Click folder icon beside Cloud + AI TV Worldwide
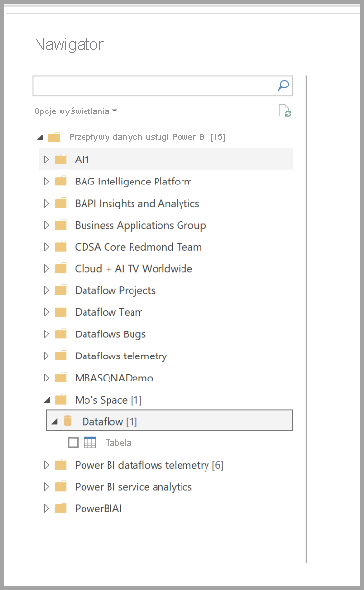Screen dimensions: 364x590 coord(61,269)
